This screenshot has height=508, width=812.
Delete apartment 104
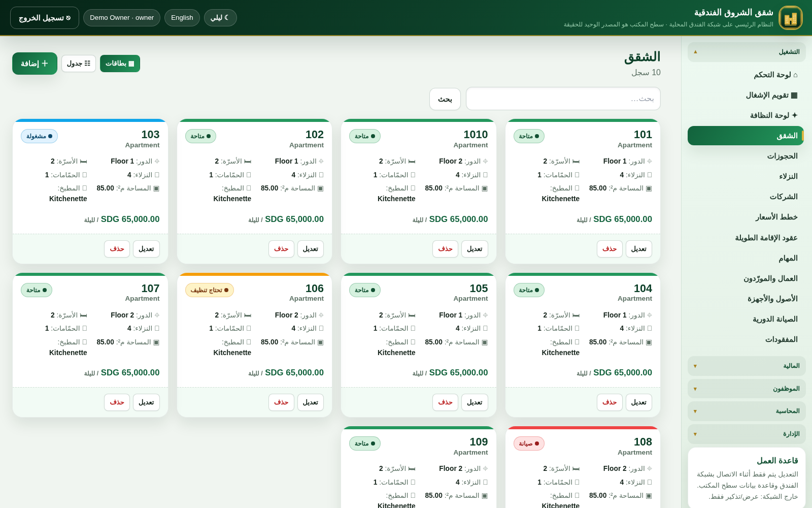point(610,402)
